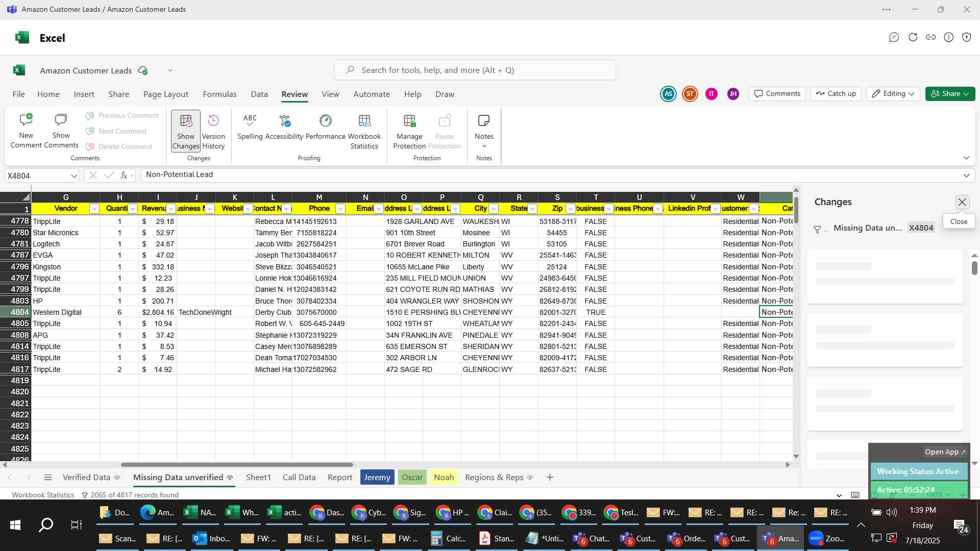Click the comments bubble icon in header
The width and height of the screenshot is (980, 551).
894,37
